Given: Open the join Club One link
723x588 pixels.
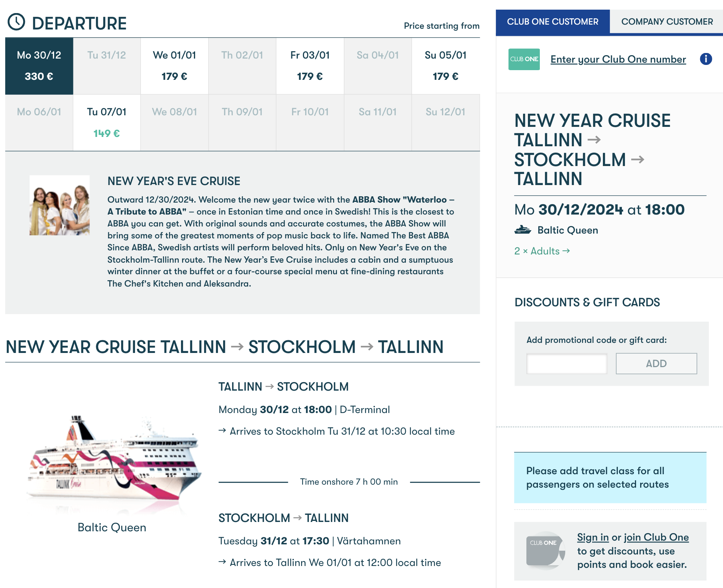Looking at the screenshot, I should [656, 537].
